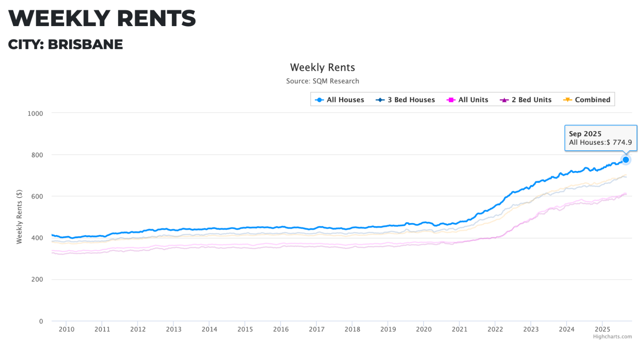Viewport: 644px width, 341px height.
Task: Click the Source: SQM Research subtitle
Action: (x=322, y=81)
